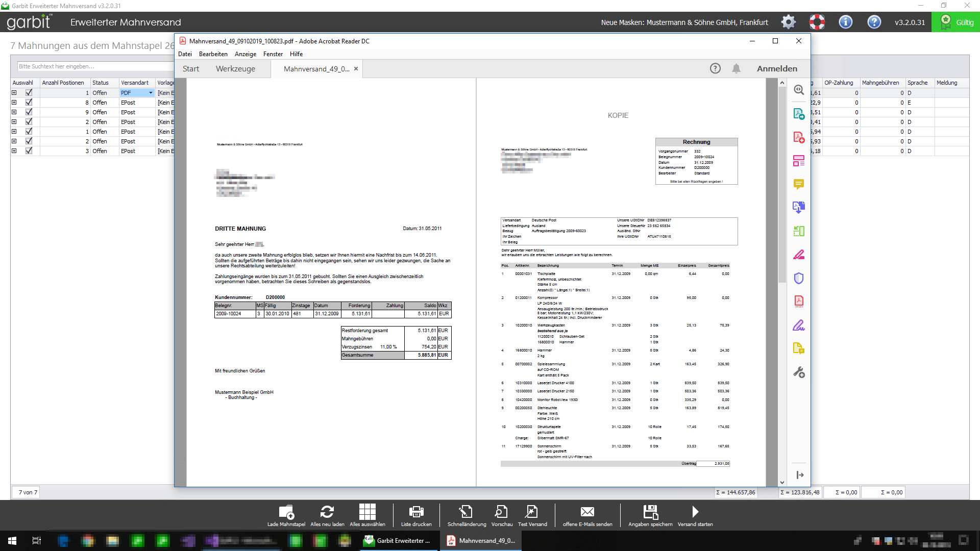This screenshot has width=980, height=551.
Task: Click the PDF vertical scrollbar thumb
Action: pyautogui.click(x=782, y=184)
